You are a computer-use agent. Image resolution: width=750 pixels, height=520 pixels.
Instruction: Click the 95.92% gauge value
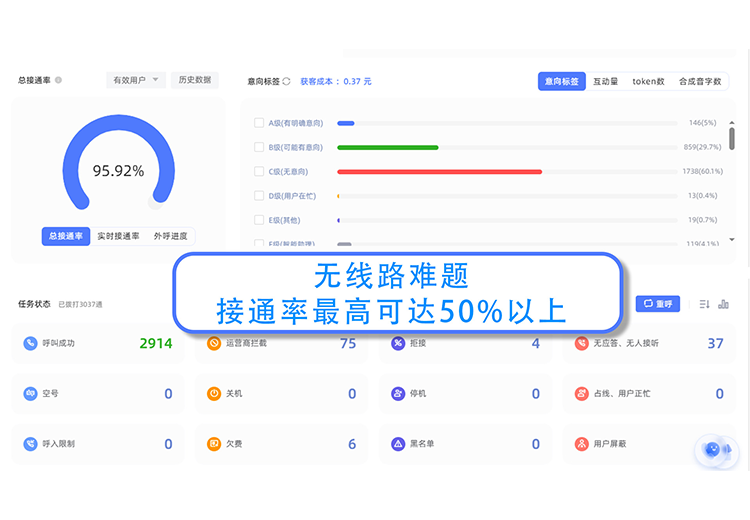[118, 171]
